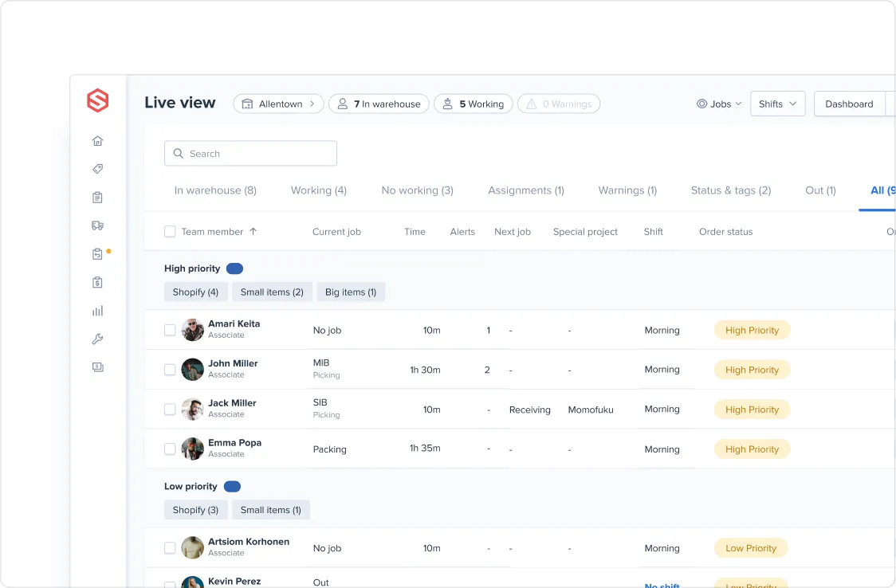Click inside the Search field

250,153
